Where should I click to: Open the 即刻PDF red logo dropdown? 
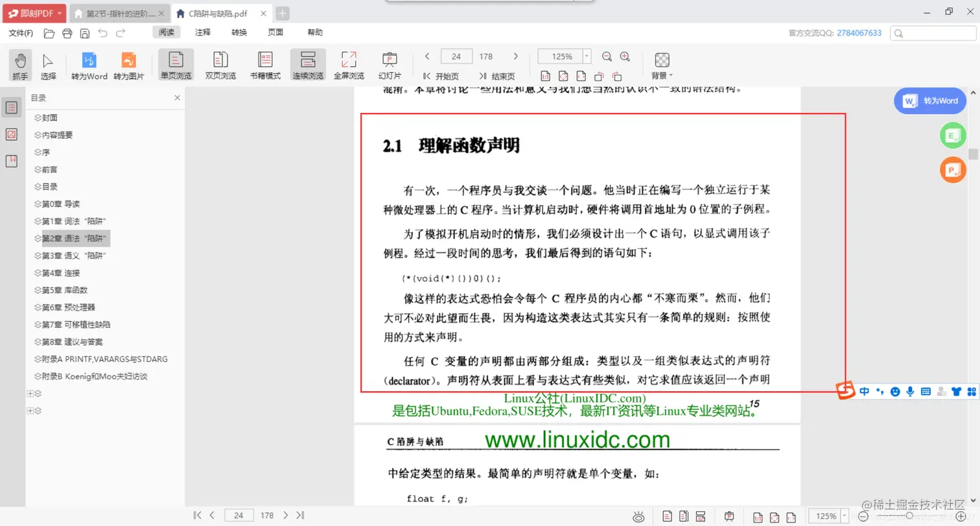pyautogui.click(x=34, y=12)
